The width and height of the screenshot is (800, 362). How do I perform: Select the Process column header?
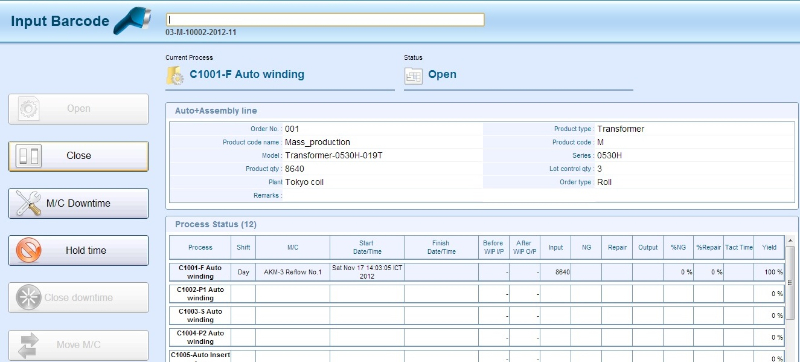(x=200, y=248)
